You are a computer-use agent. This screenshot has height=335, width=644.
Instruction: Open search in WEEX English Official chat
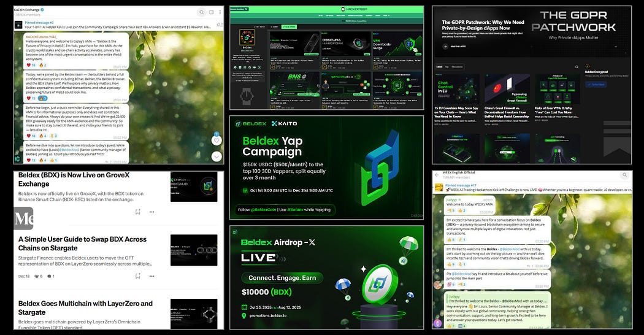(x=624, y=175)
